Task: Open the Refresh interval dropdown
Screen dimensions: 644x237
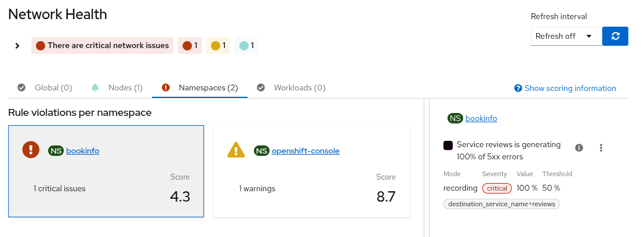Action: pos(566,36)
